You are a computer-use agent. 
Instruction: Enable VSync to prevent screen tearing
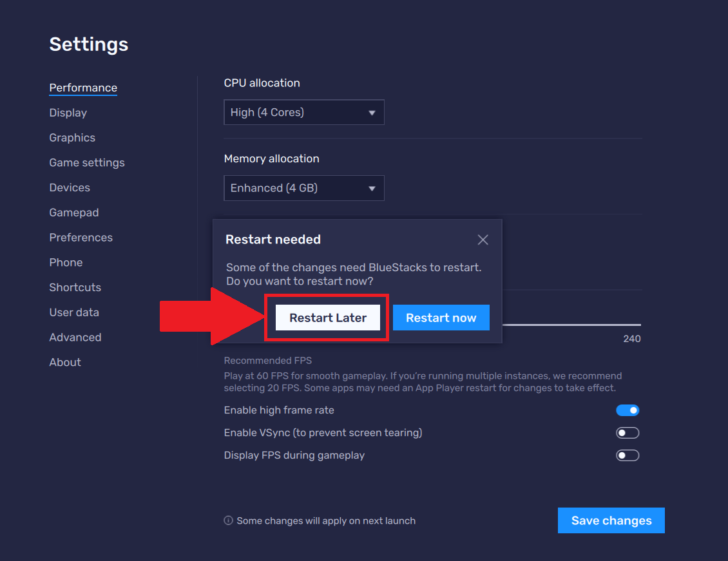[x=627, y=433]
